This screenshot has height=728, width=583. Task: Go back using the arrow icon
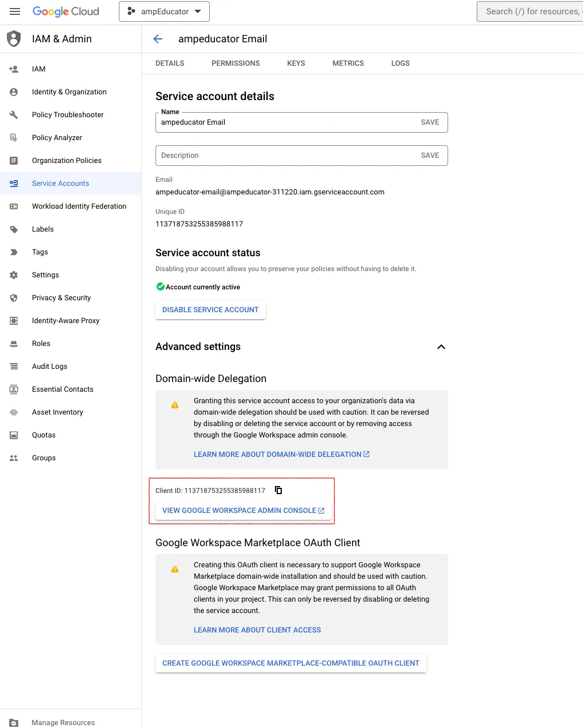[x=158, y=39]
